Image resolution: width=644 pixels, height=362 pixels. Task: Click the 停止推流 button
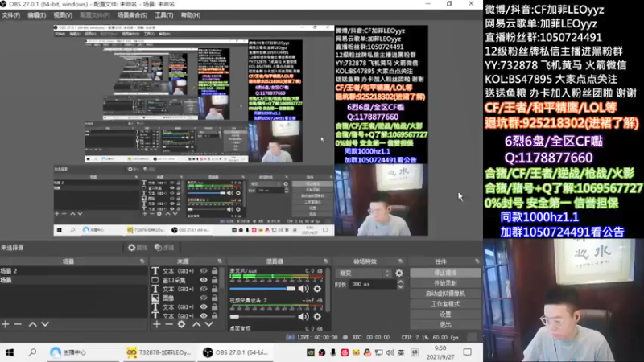point(445,273)
